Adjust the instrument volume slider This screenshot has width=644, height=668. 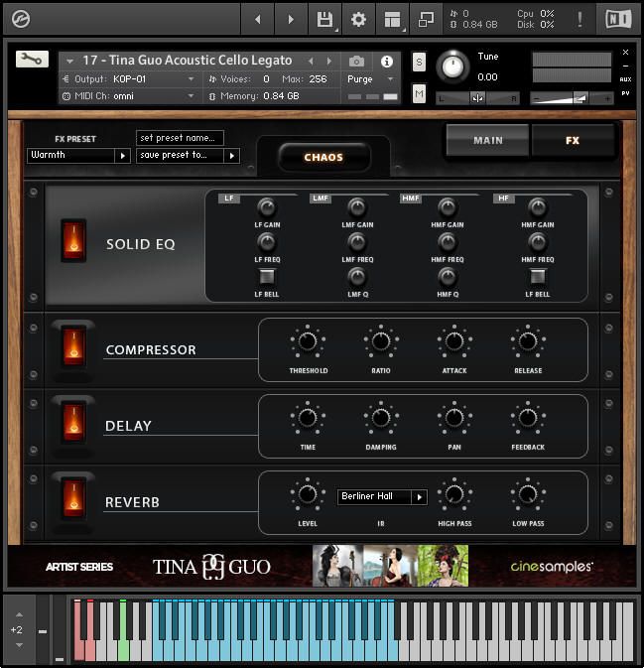pyautogui.click(x=572, y=99)
